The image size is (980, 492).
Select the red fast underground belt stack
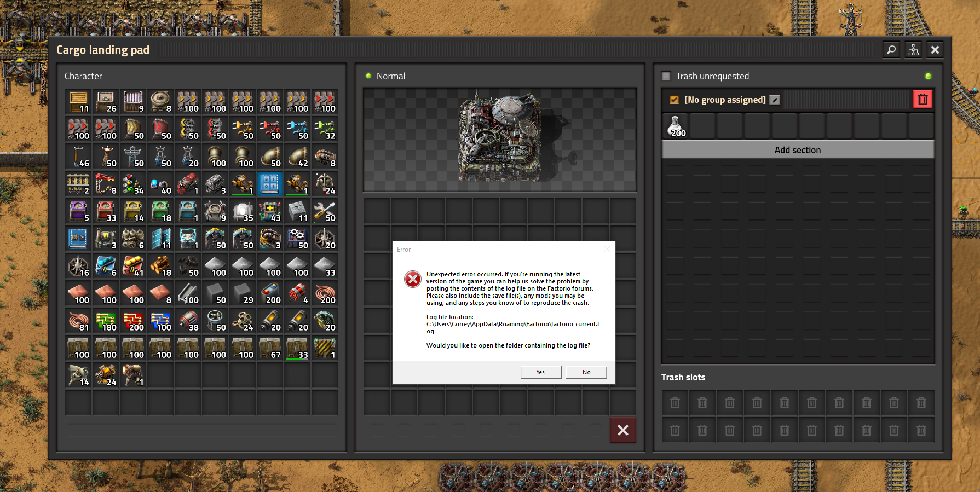(x=160, y=129)
